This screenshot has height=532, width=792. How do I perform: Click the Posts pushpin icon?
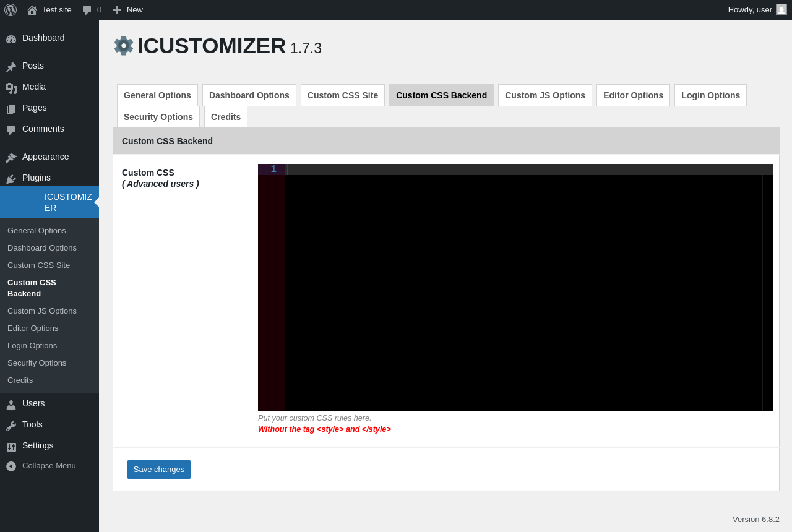tap(11, 66)
